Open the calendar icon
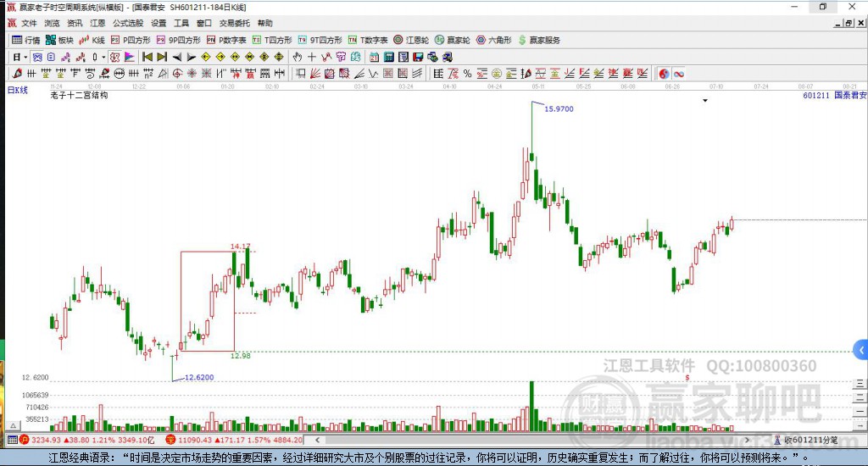868x466 pixels. point(374,57)
